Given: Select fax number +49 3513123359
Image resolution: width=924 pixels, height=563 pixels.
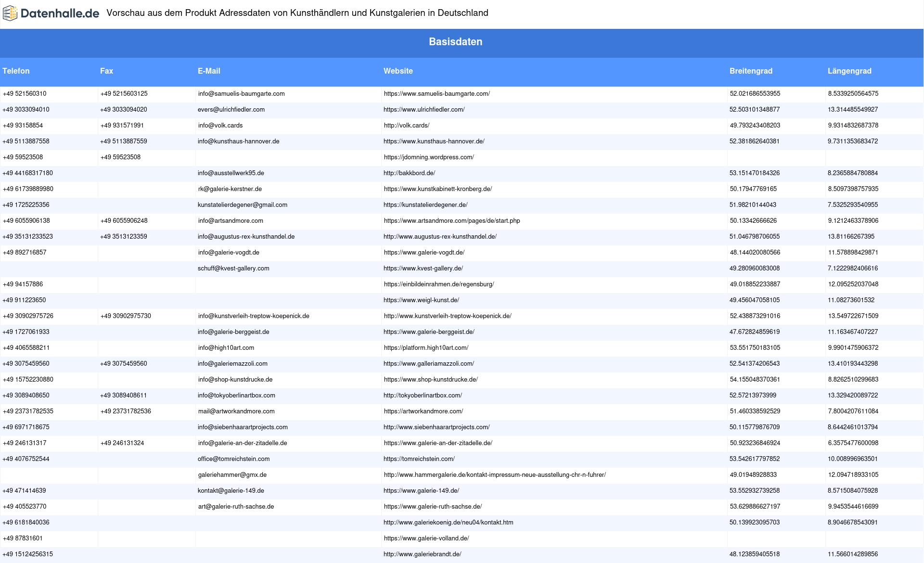Looking at the screenshot, I should click(x=124, y=237).
